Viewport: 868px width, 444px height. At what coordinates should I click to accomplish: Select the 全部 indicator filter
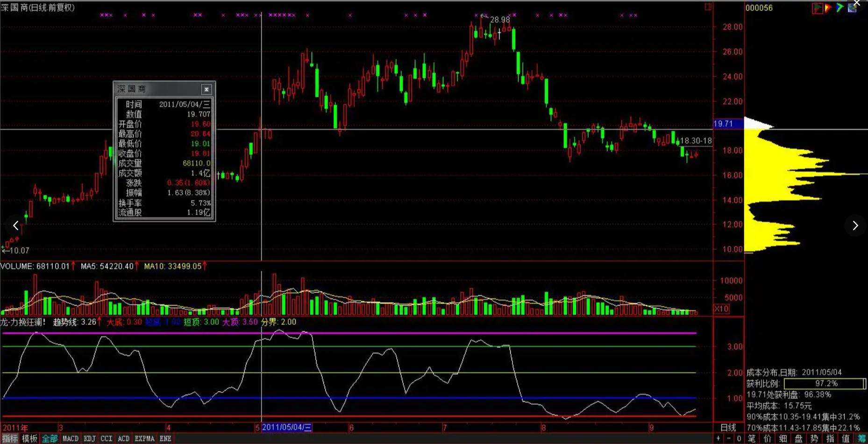click(x=50, y=438)
